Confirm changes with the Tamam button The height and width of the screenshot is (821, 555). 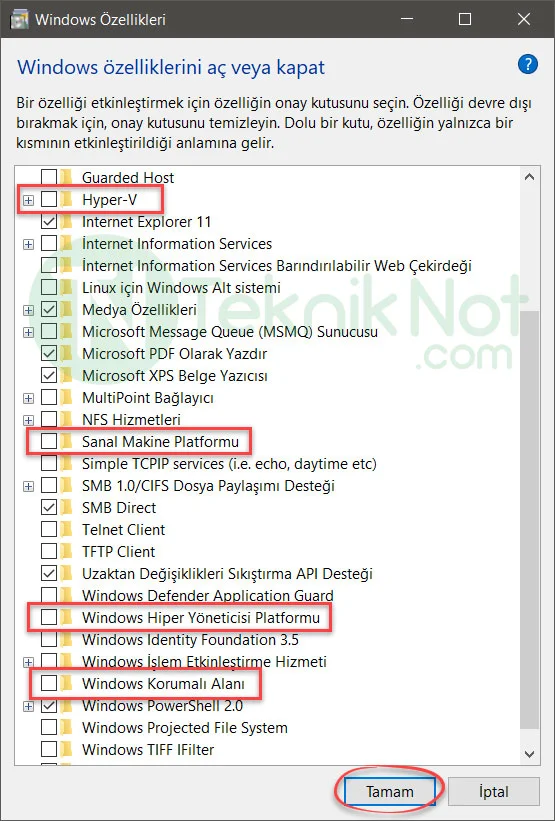click(390, 792)
